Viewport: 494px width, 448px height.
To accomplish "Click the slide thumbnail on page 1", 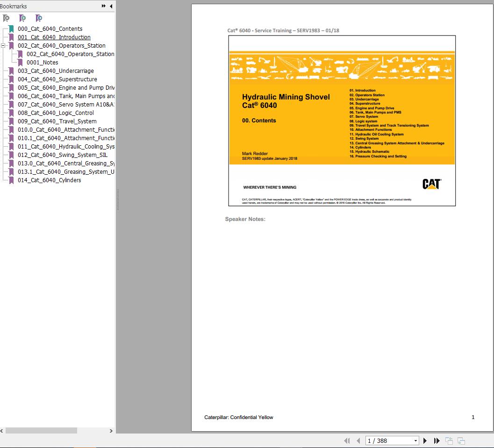I will tap(342, 121).
